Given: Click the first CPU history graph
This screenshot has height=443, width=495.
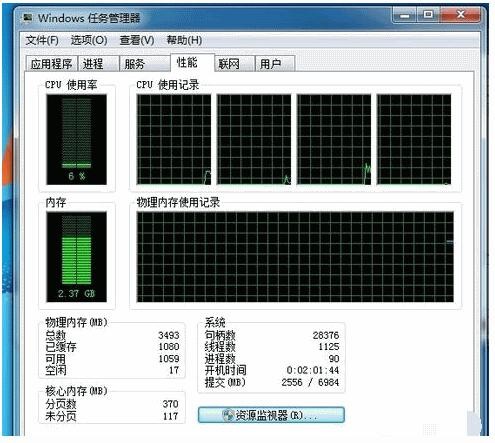Looking at the screenshot, I should pyautogui.click(x=174, y=139).
